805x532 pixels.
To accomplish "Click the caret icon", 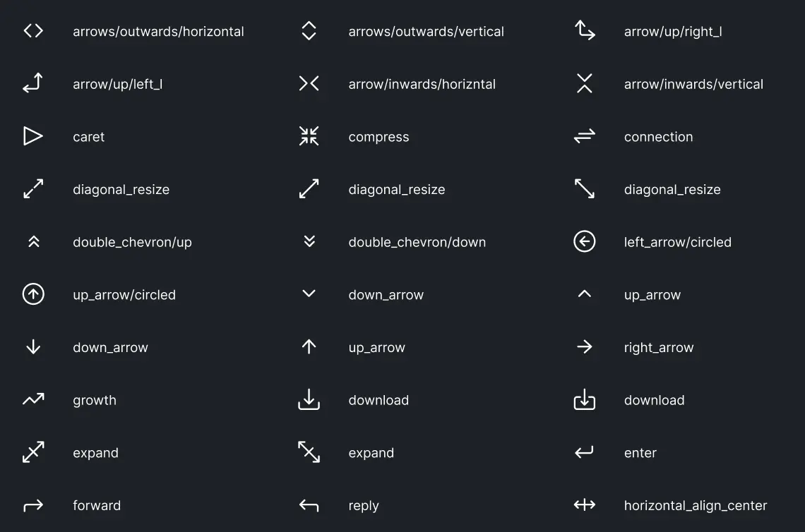I will point(33,136).
